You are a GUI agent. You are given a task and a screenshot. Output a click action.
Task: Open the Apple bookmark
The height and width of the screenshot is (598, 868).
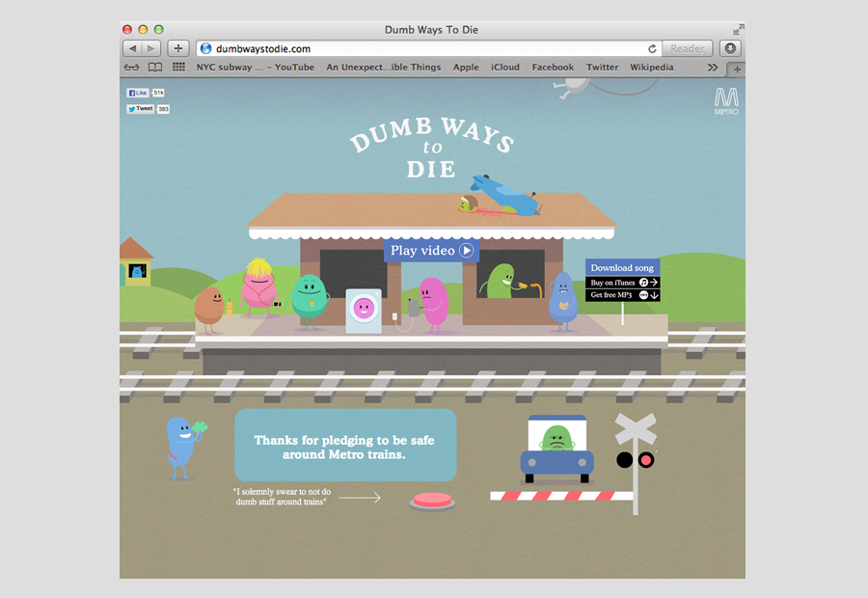(466, 67)
